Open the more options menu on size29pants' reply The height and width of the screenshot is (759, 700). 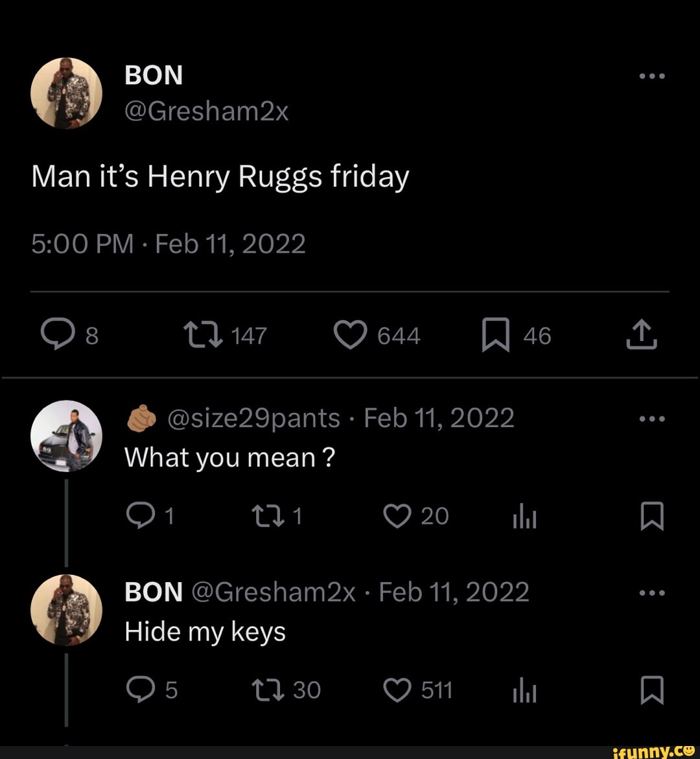(x=651, y=417)
